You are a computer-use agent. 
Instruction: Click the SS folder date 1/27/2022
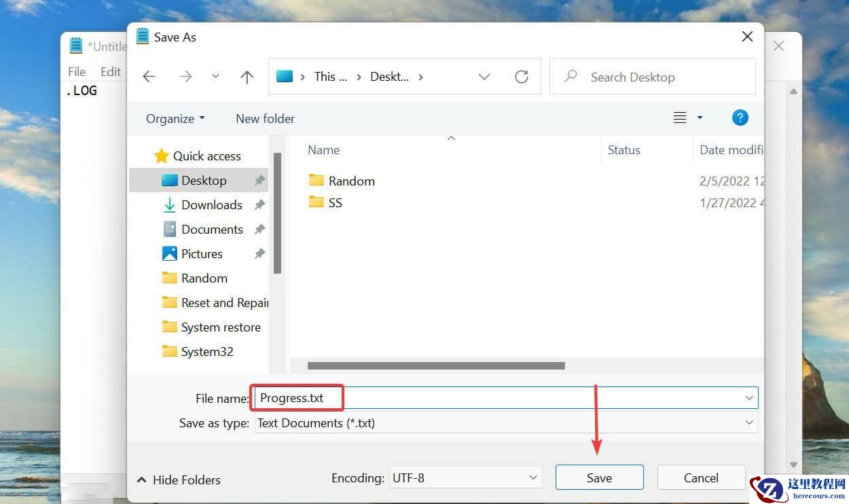pyautogui.click(x=732, y=202)
